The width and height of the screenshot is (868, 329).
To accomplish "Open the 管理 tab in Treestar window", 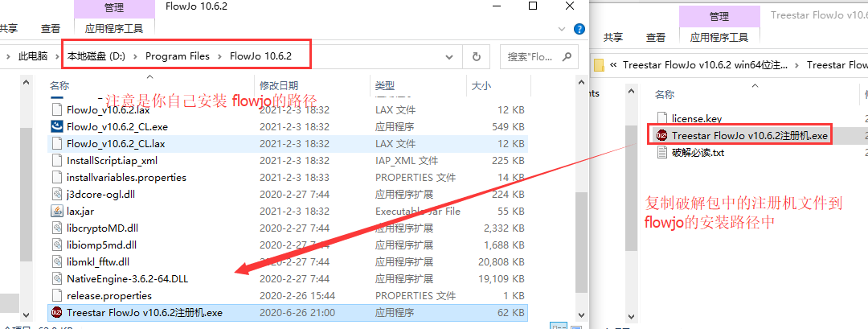I will click(x=719, y=17).
